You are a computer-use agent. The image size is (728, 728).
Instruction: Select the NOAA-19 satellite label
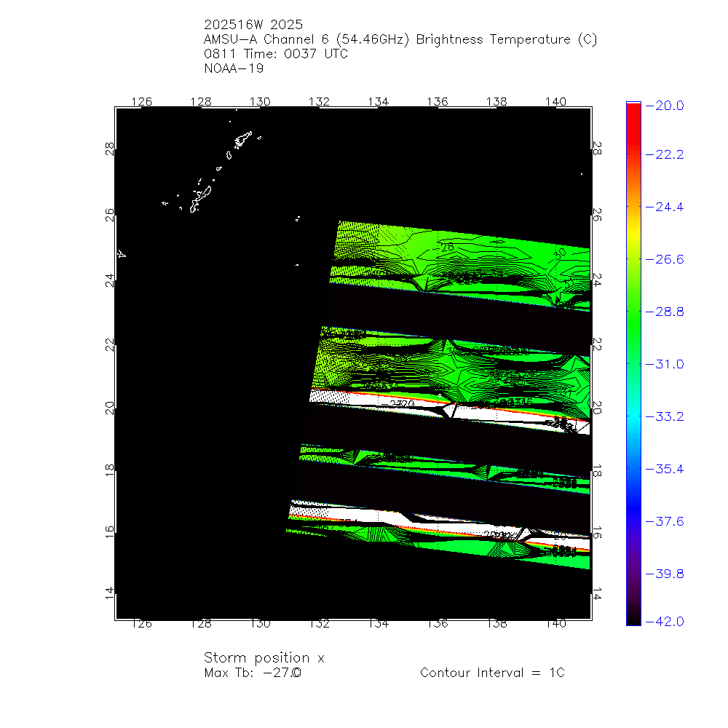[234, 68]
